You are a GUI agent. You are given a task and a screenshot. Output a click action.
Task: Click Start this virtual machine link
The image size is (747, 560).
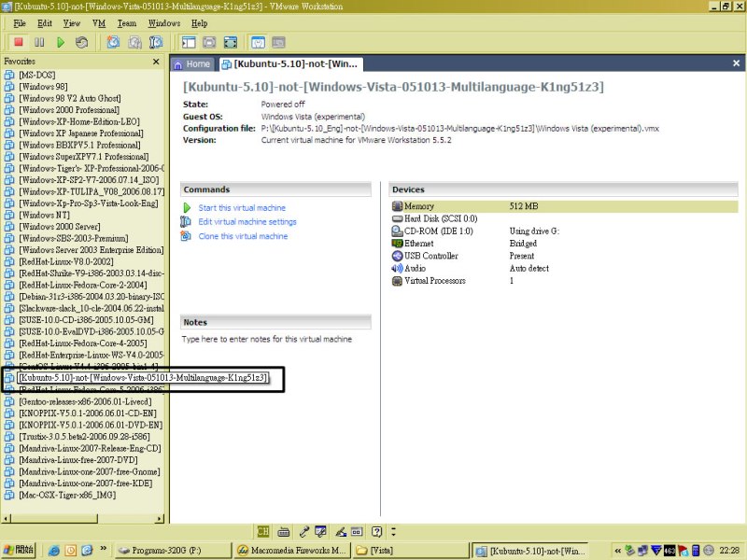pos(242,207)
